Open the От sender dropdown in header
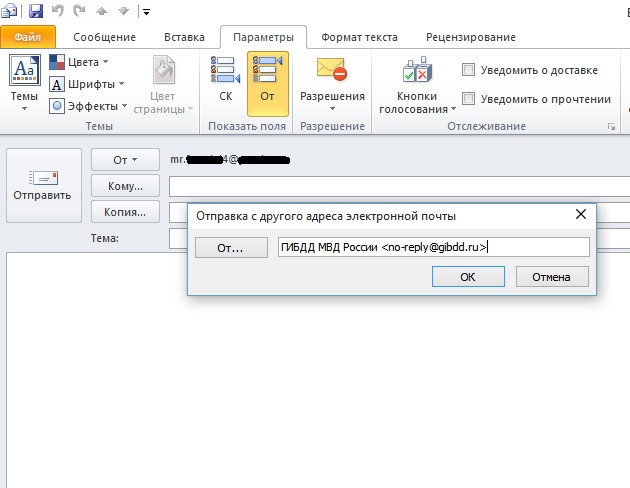This screenshot has width=630, height=488. (126, 159)
